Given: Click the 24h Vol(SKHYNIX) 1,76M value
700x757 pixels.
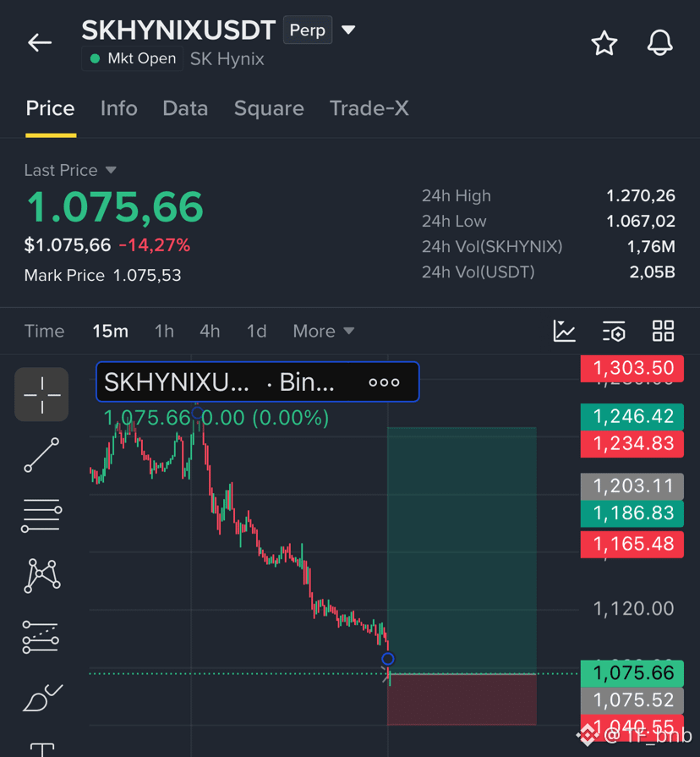Looking at the screenshot, I should click(x=651, y=247).
